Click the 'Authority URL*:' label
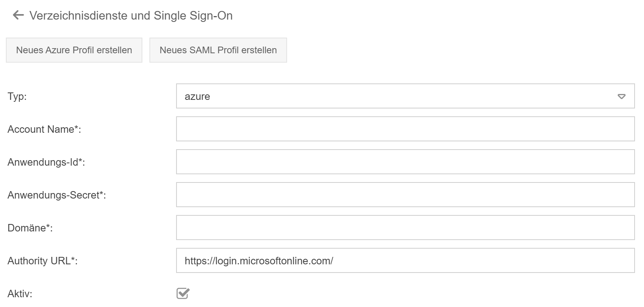Image resolution: width=644 pixels, height=307 pixels. (42, 261)
